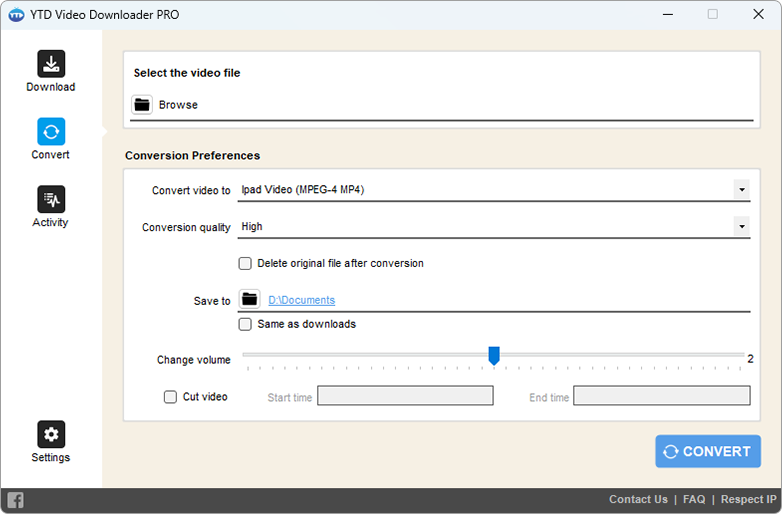Viewport: 782px width, 514px height.
Task: Click the Settings label in sidebar
Action: (x=50, y=457)
